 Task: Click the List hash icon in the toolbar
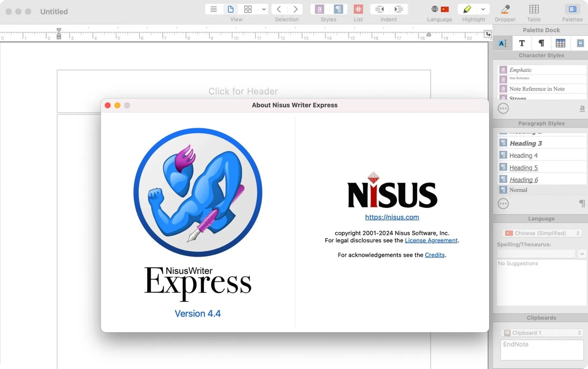(x=358, y=9)
